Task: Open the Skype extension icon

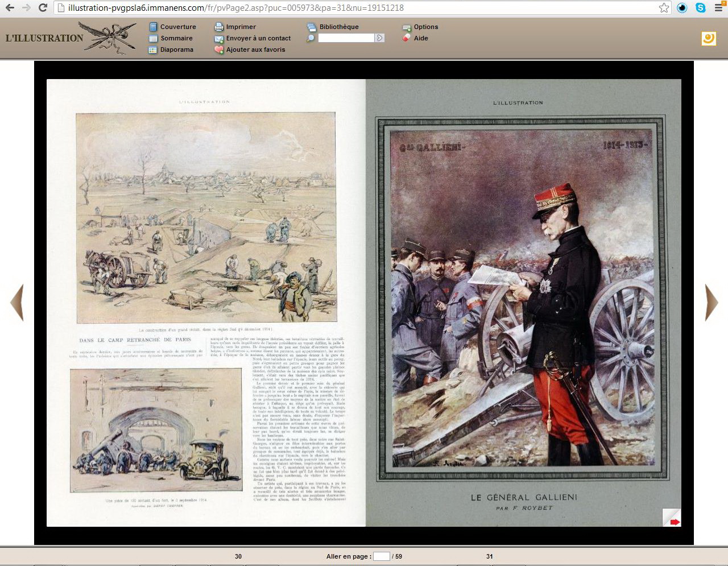Action: (700, 8)
